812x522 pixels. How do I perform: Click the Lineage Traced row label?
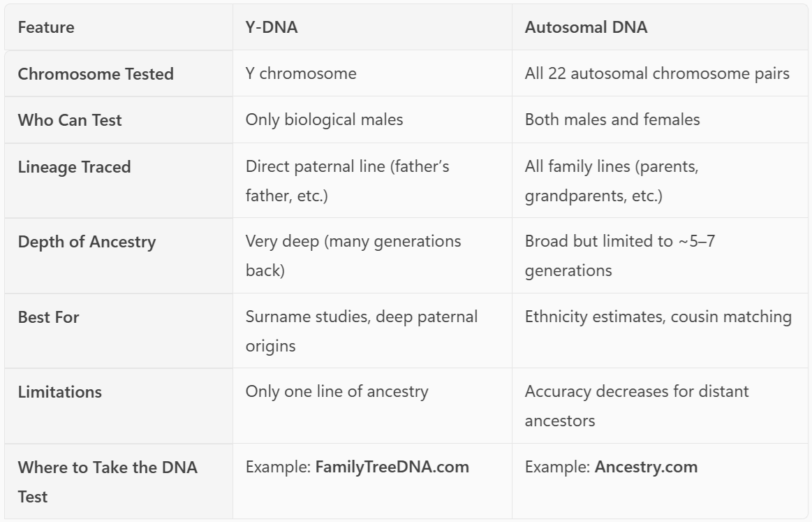click(74, 167)
